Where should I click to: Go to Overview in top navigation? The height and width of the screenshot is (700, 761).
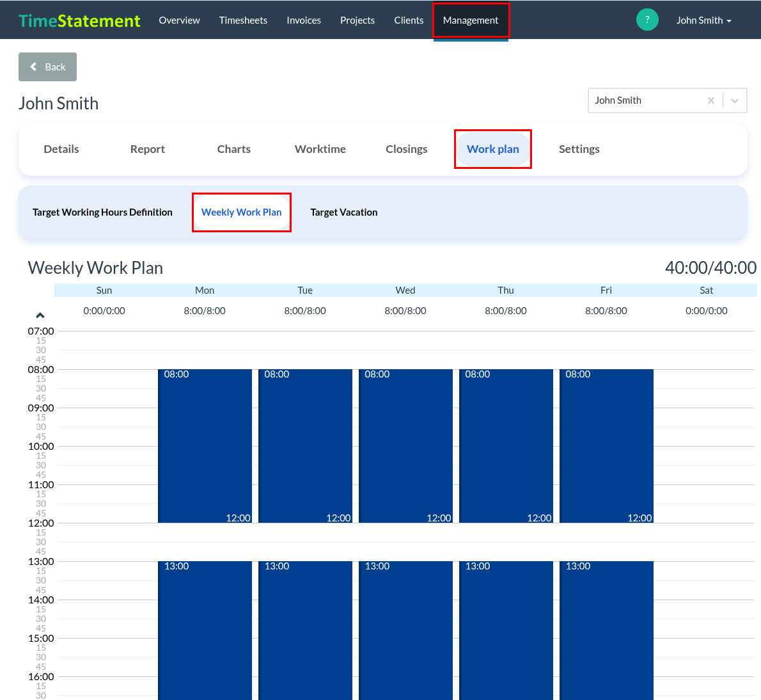[x=179, y=20]
